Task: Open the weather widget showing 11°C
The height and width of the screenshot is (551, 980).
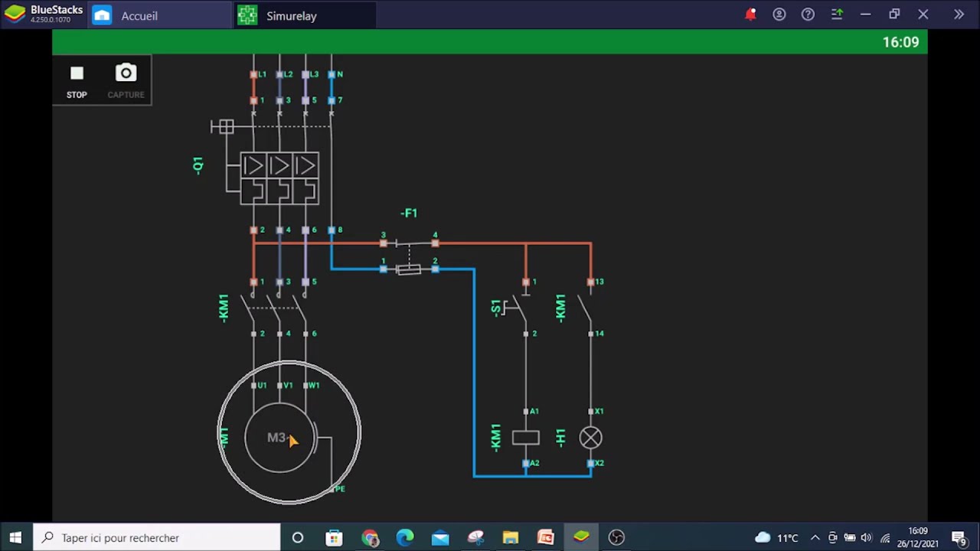Action: [777, 538]
